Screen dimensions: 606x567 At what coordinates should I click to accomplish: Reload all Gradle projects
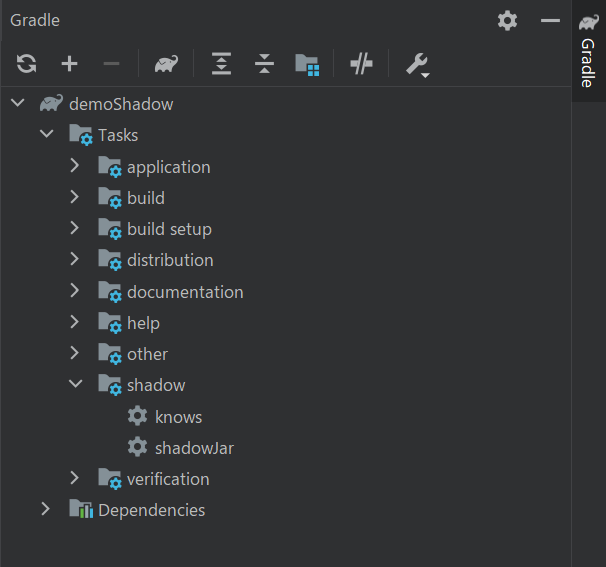26,63
